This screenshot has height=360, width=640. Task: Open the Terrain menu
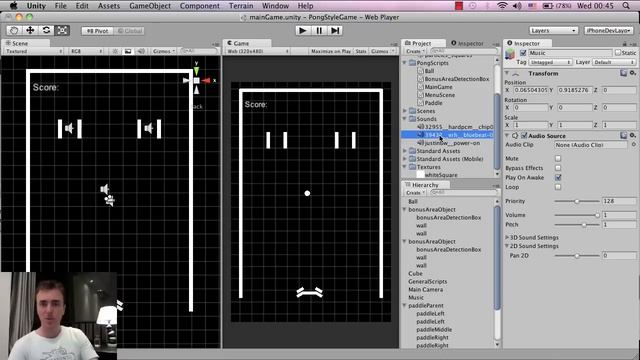tap(241, 6)
